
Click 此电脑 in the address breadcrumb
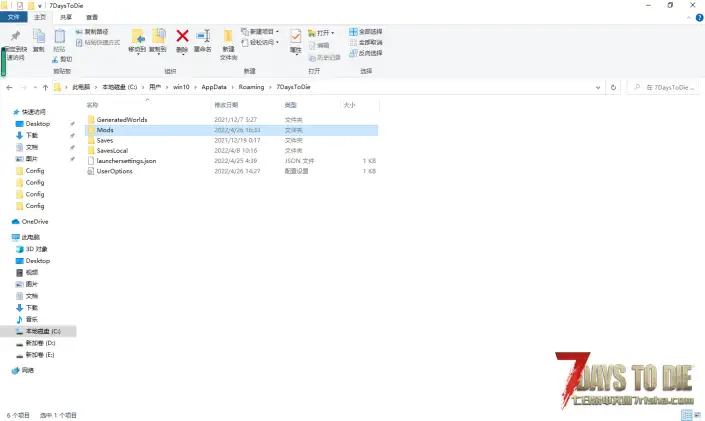(x=81, y=87)
